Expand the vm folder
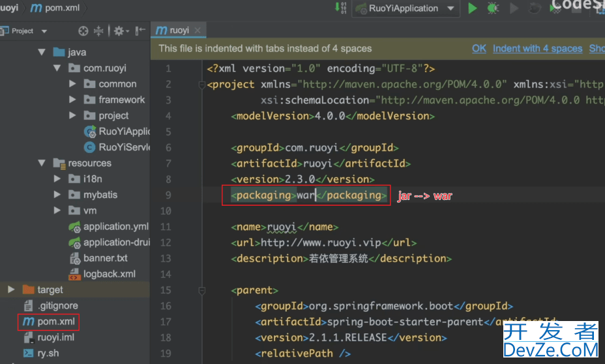 click(x=57, y=210)
